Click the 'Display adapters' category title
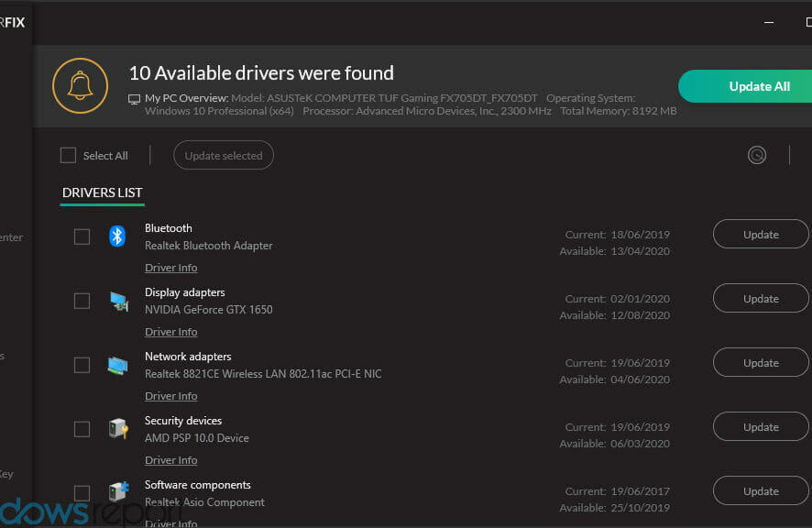 point(185,292)
